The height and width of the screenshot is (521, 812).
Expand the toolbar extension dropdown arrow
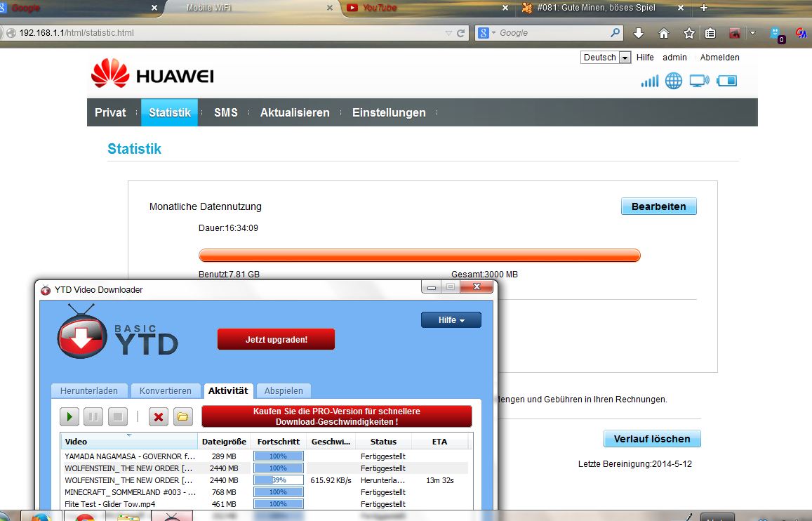pyautogui.click(x=752, y=33)
